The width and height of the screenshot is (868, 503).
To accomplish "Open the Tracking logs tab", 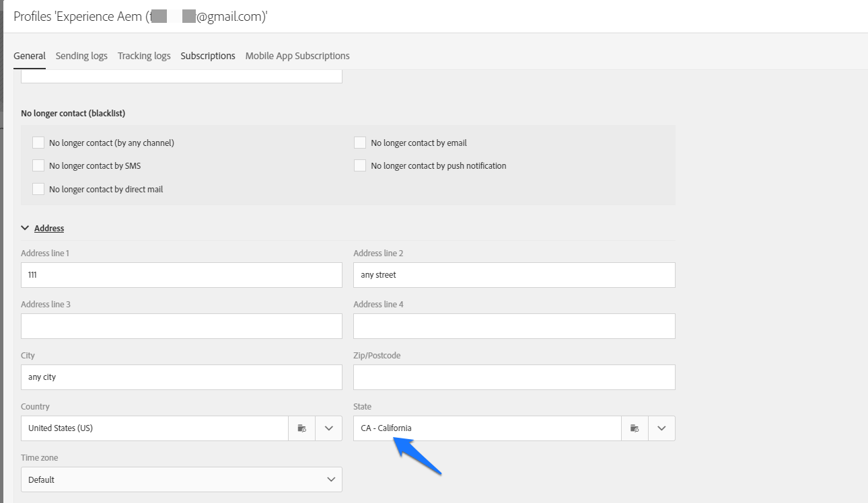I will (143, 56).
